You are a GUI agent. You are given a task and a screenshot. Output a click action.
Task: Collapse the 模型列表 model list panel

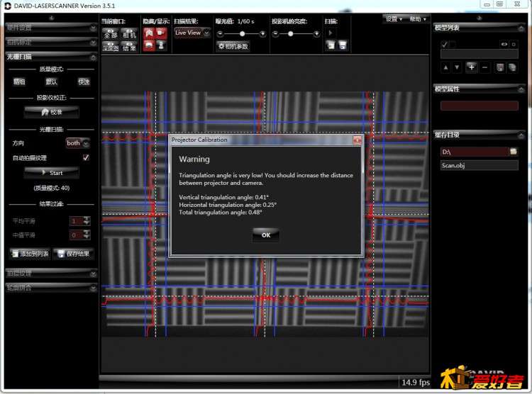tap(479, 28)
